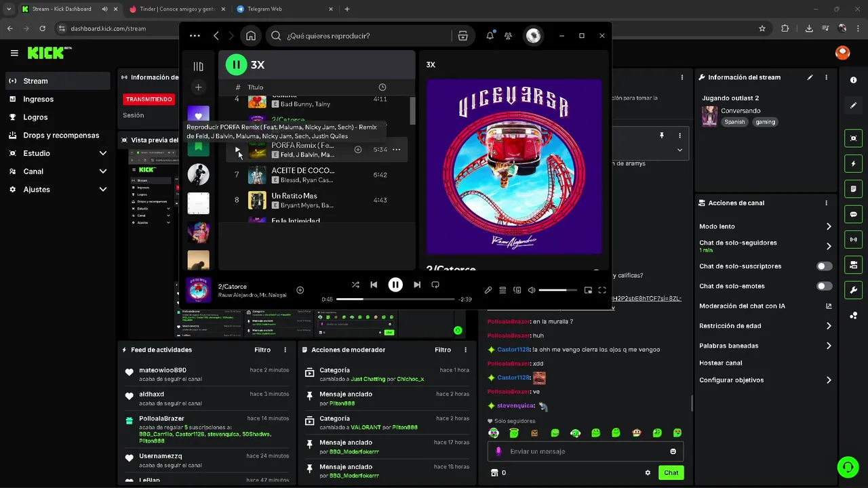The width and height of the screenshot is (868, 488).
Task: Open connect to a device icon
Action: [517, 290]
